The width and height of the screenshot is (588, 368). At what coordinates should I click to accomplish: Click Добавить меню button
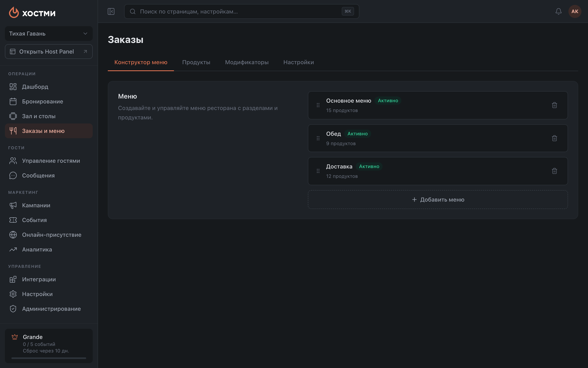(x=438, y=200)
